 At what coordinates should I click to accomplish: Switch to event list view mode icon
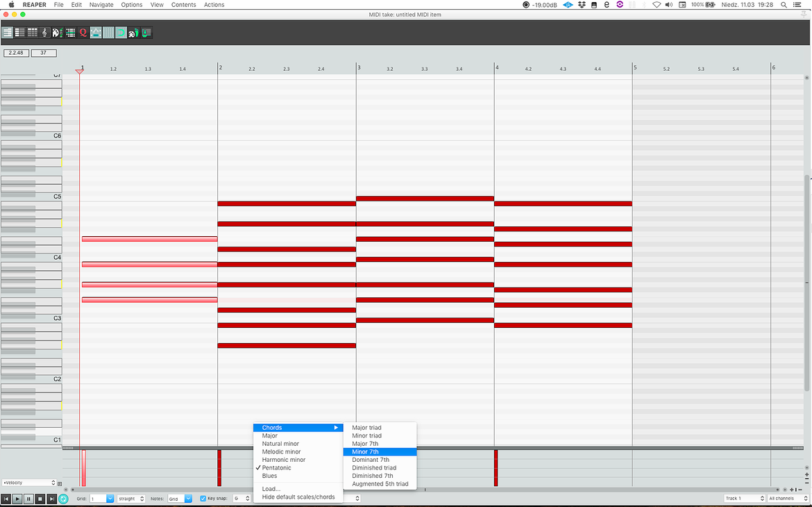tap(32, 33)
